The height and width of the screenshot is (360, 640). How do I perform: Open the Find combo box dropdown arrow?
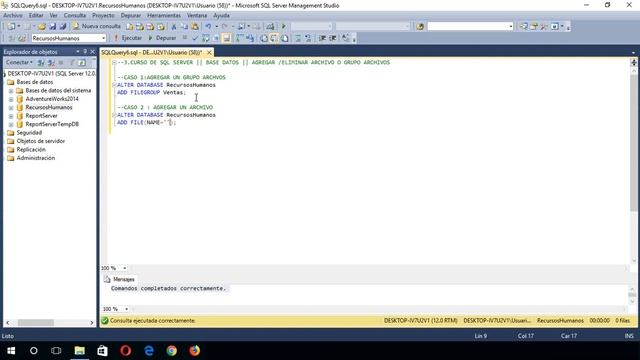click(x=511, y=27)
